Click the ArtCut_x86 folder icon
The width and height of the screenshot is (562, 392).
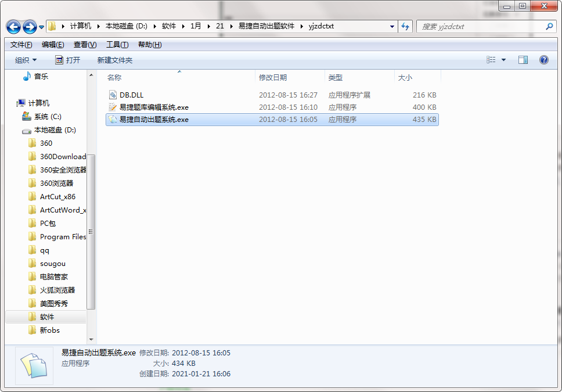point(33,196)
